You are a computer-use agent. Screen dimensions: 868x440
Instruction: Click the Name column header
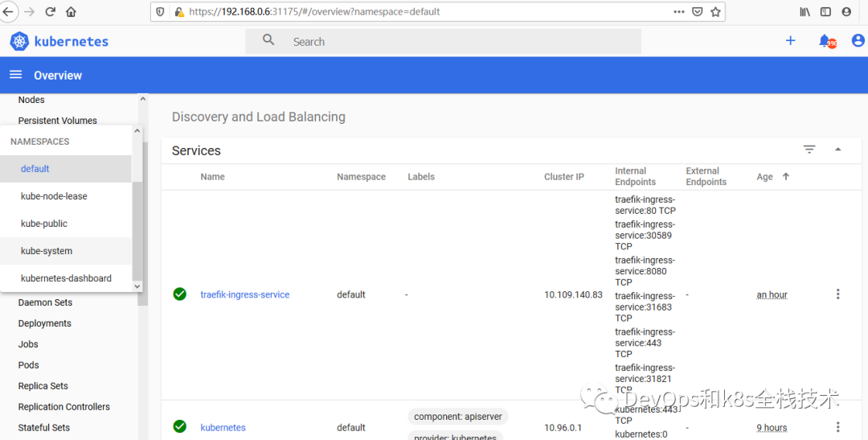coord(212,177)
